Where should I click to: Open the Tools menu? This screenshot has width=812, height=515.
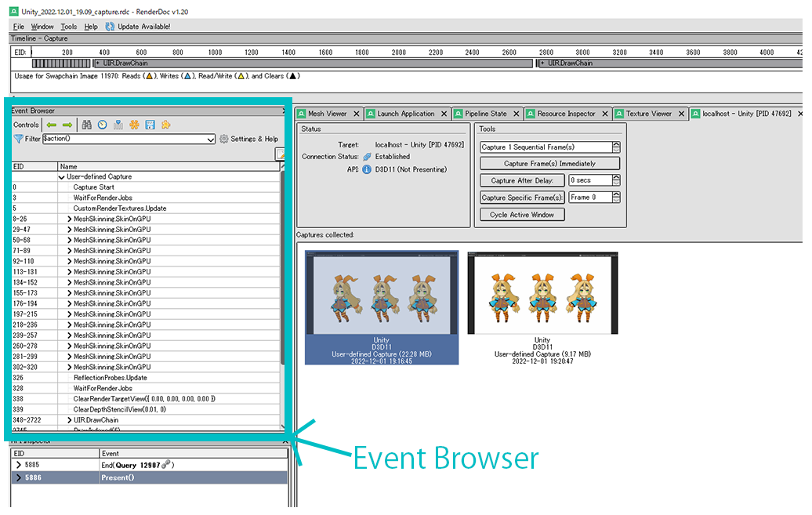pyautogui.click(x=69, y=26)
